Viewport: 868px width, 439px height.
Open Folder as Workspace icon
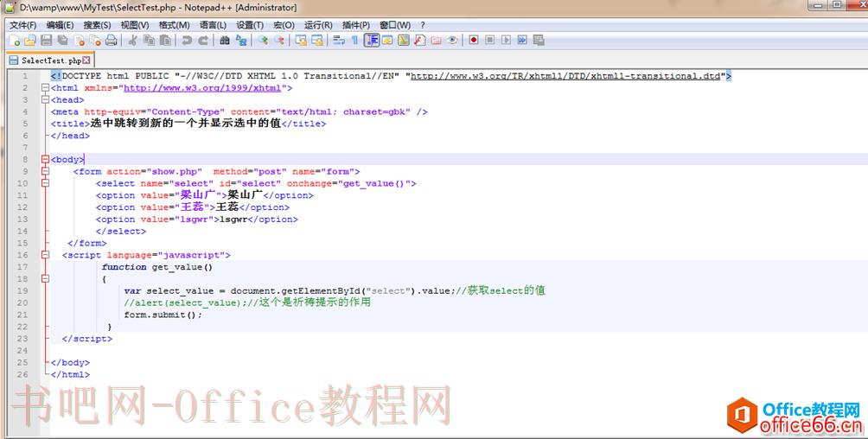(437, 40)
